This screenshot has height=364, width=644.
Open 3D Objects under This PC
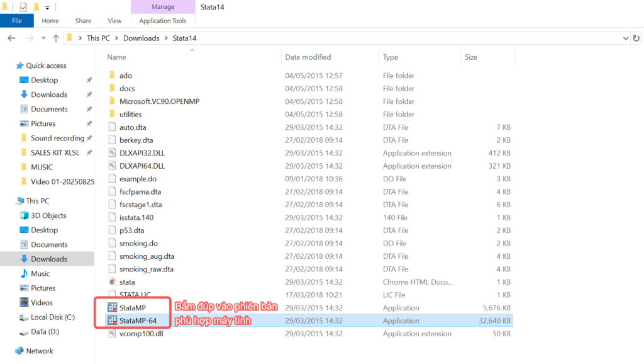[48, 215]
